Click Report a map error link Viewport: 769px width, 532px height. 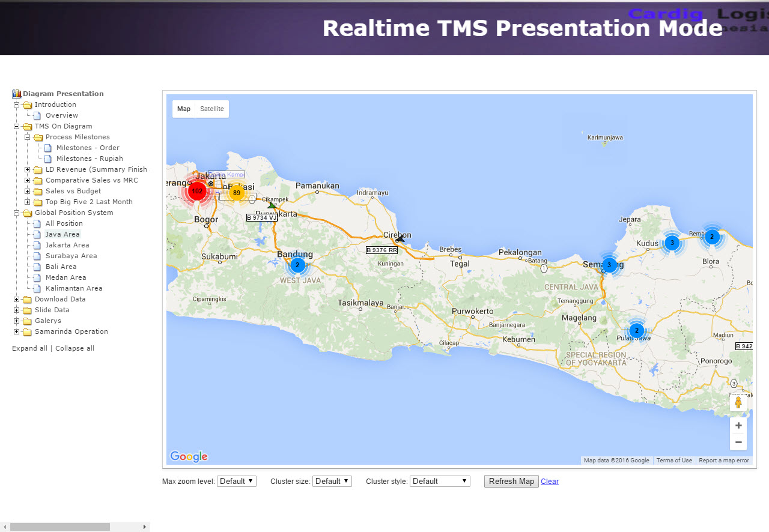click(x=724, y=461)
